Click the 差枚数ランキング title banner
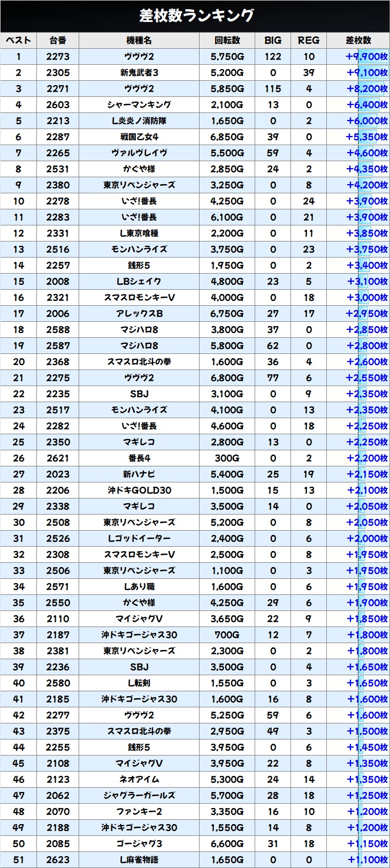The height and width of the screenshot is (868, 390). click(195, 16)
